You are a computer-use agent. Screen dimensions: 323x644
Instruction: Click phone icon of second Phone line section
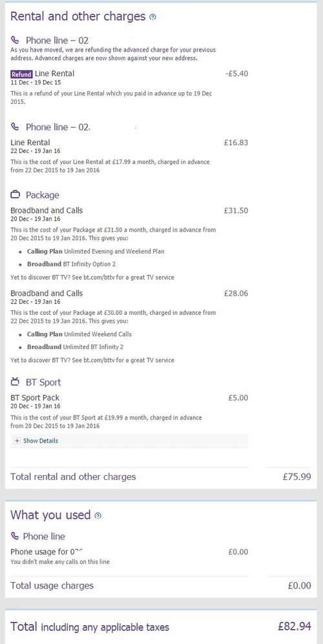[16, 127]
